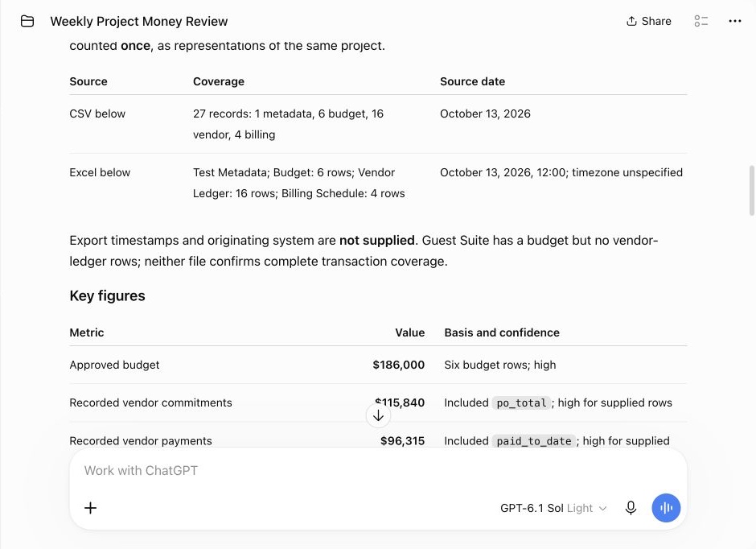
Task: Click the 27 records coverage cell
Action: pos(288,124)
